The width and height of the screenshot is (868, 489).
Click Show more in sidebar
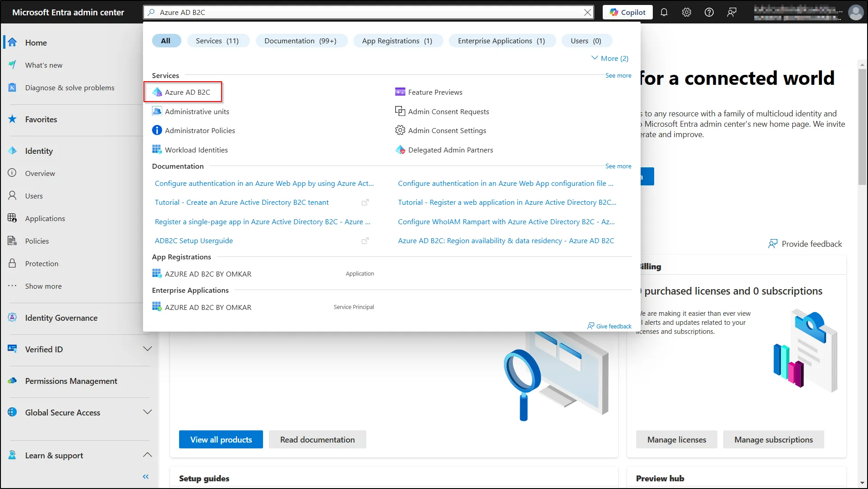[x=43, y=286]
